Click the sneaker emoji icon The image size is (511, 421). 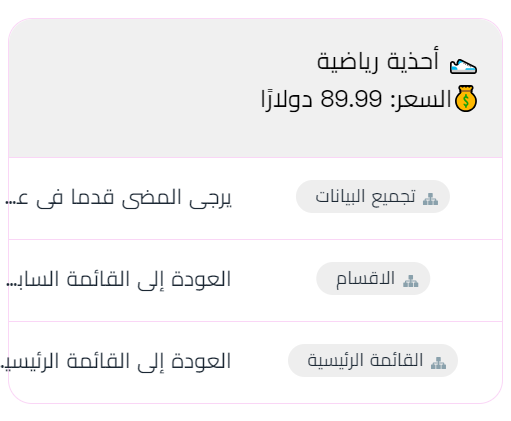(463, 66)
